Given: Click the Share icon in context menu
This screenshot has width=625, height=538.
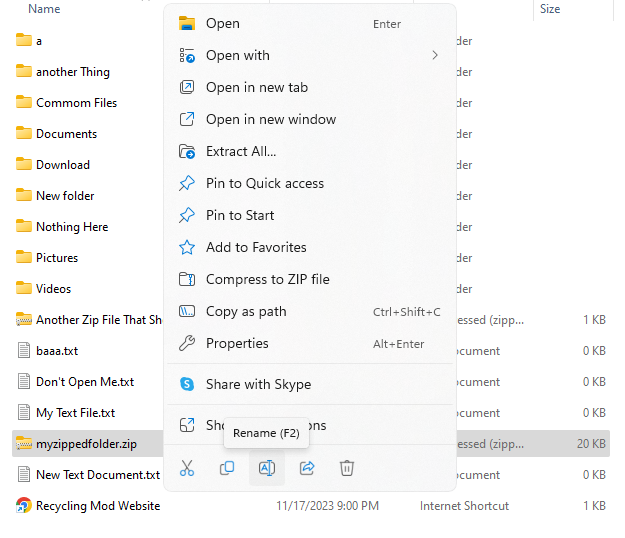Looking at the screenshot, I should [x=307, y=468].
